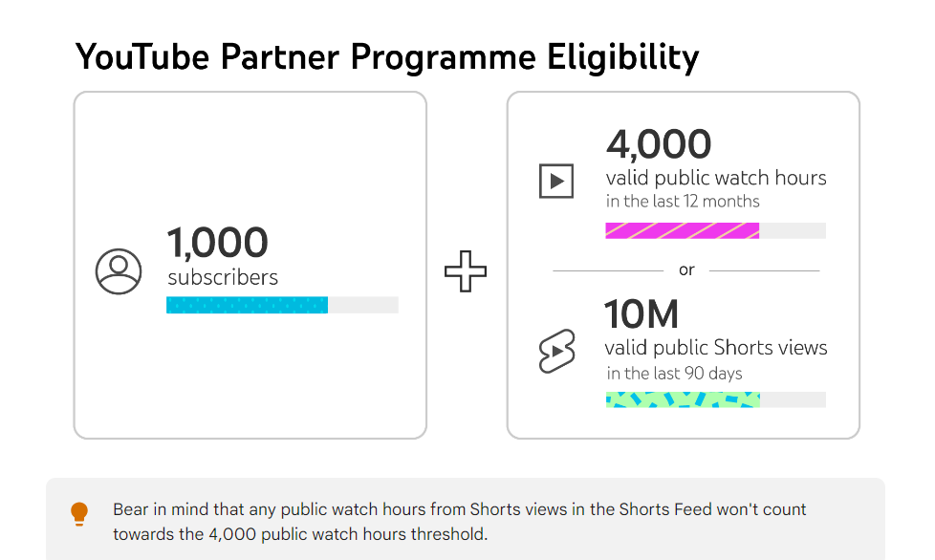The image size is (935, 560).
Task: Click the subscriber profile icon
Action: tap(119, 271)
